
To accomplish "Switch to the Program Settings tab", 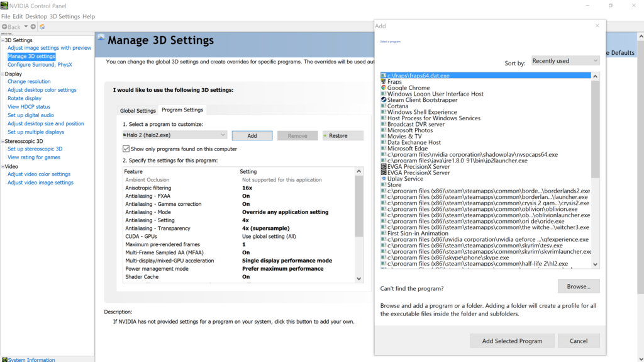I will click(x=182, y=110).
